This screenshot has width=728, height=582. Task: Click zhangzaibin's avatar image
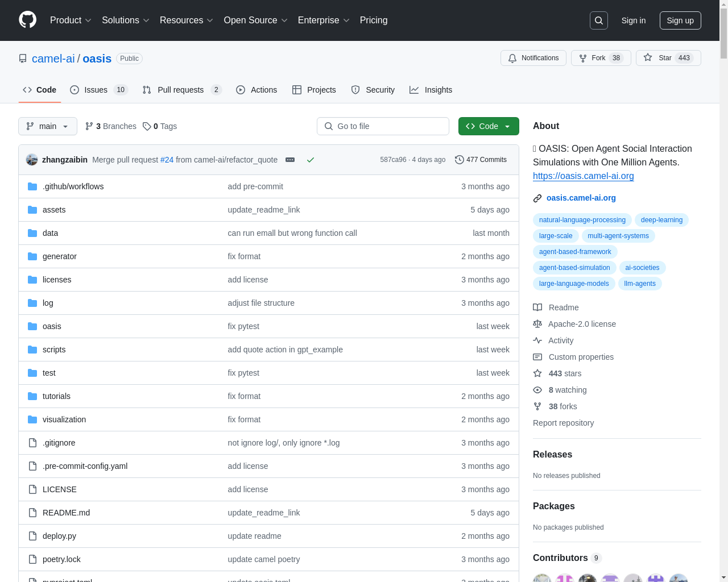coord(32,160)
